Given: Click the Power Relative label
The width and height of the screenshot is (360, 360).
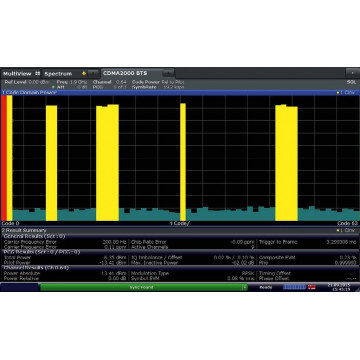Looking at the screenshot, I should point(21,278).
